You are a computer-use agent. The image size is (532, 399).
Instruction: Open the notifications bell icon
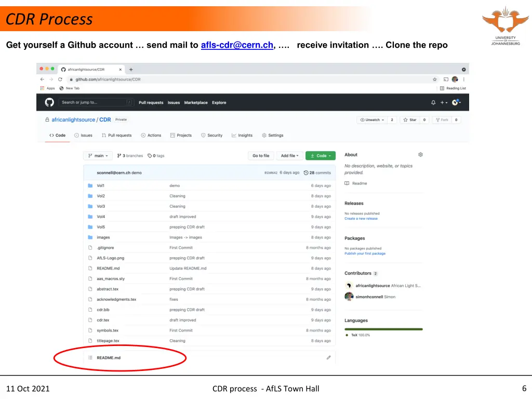(433, 102)
